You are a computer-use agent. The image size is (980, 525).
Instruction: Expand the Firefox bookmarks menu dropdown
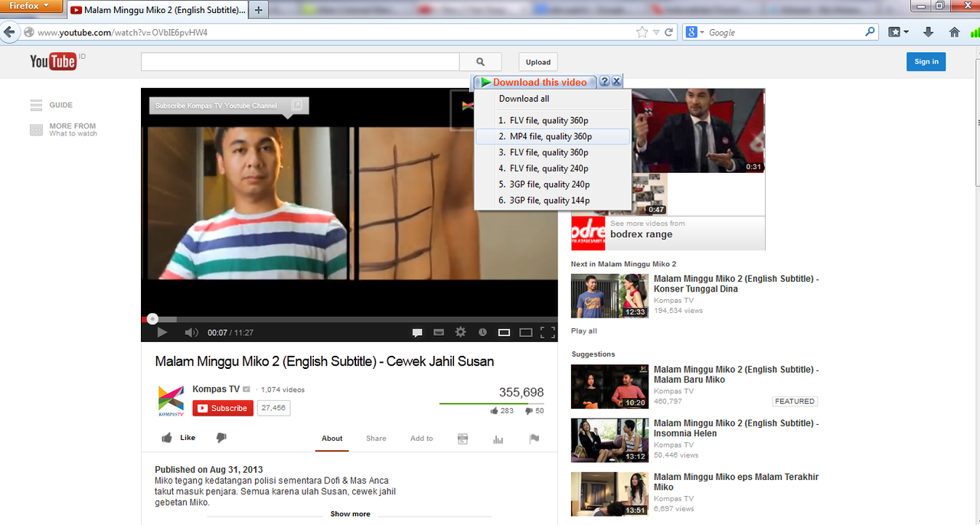tap(898, 32)
